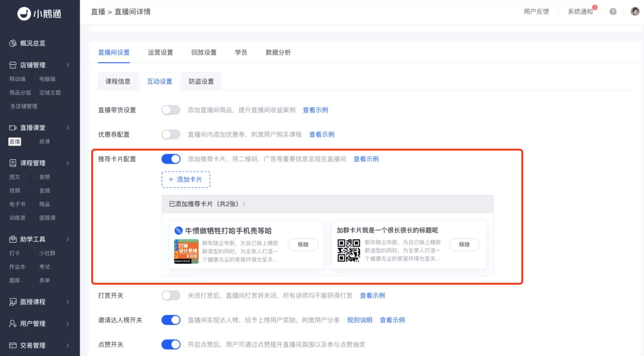Click the 打破设计思维 course thumbnail
The height and width of the screenshot is (356, 644).
(186, 251)
